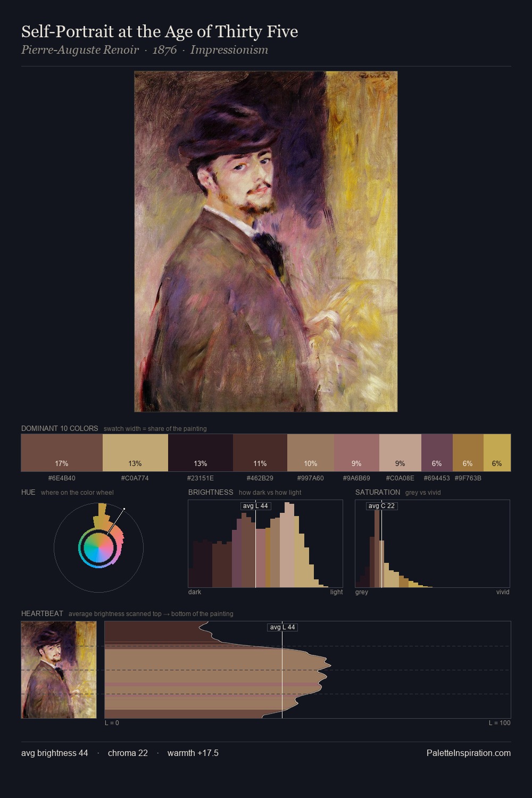Pick the #C0A08E light pink swatch
This screenshot has height=798, width=532.
(400, 453)
